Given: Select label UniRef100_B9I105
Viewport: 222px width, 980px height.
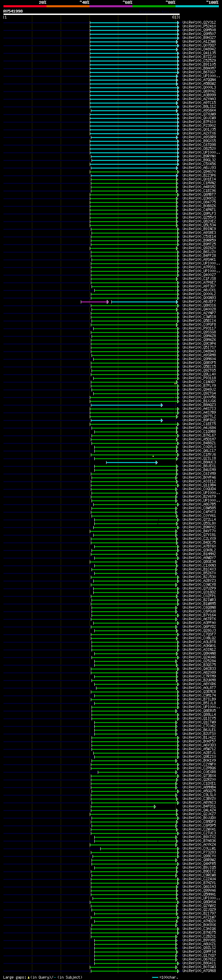Looking at the screenshot, I should click(199, 64).
